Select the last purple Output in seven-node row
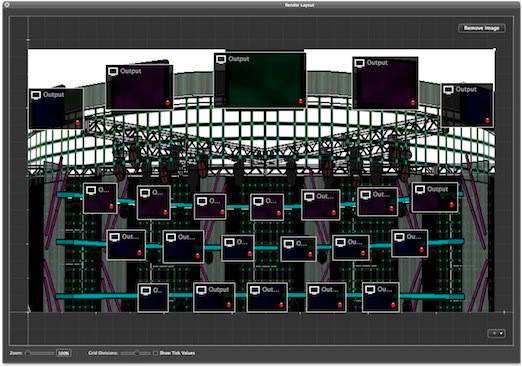Screen dimensions: 522x367 (x=435, y=197)
